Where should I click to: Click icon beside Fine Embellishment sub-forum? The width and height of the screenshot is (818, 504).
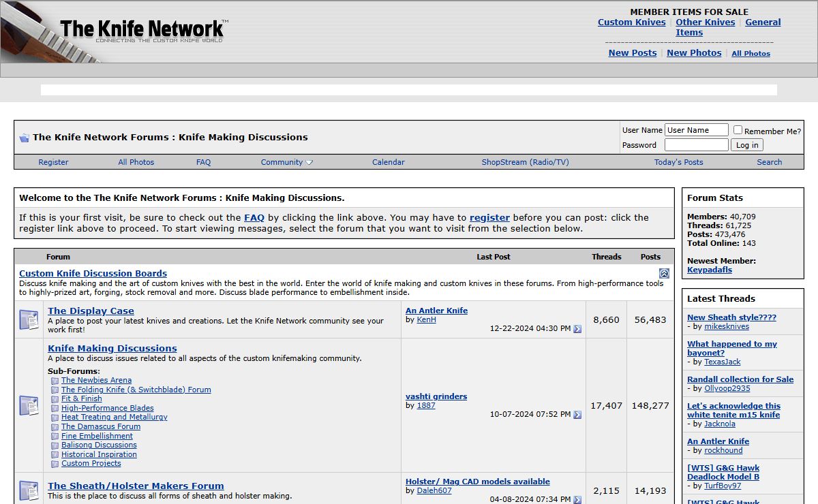[x=55, y=437]
